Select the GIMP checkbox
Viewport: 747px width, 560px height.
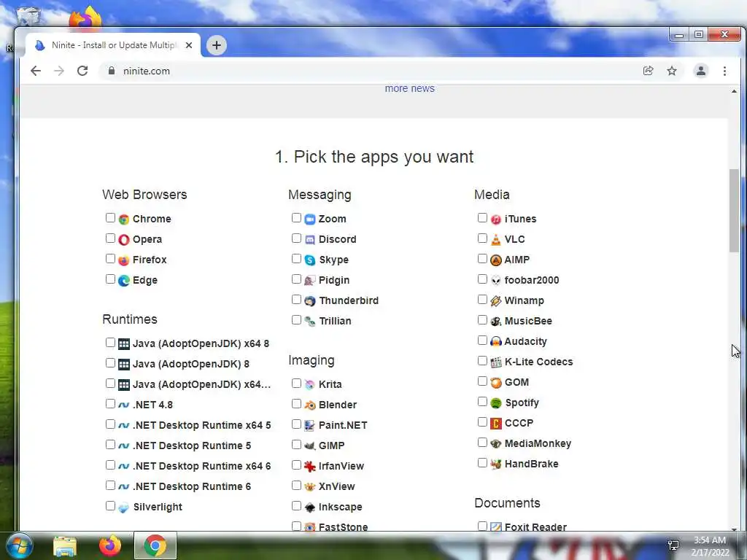[296, 445]
